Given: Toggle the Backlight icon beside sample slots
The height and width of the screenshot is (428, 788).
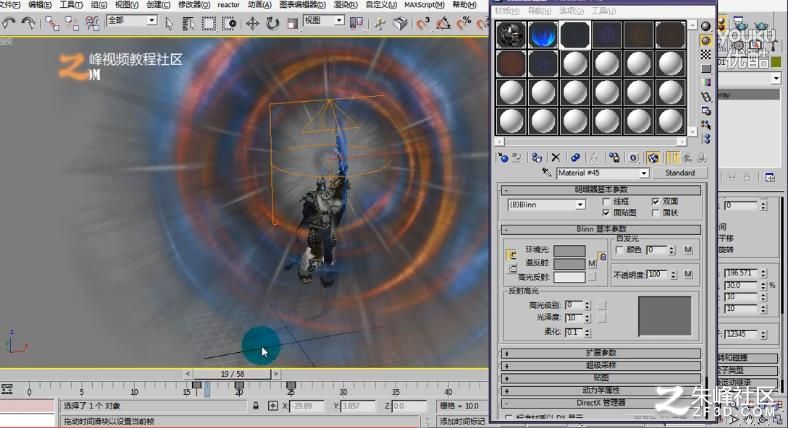Looking at the screenshot, I should (706, 40).
